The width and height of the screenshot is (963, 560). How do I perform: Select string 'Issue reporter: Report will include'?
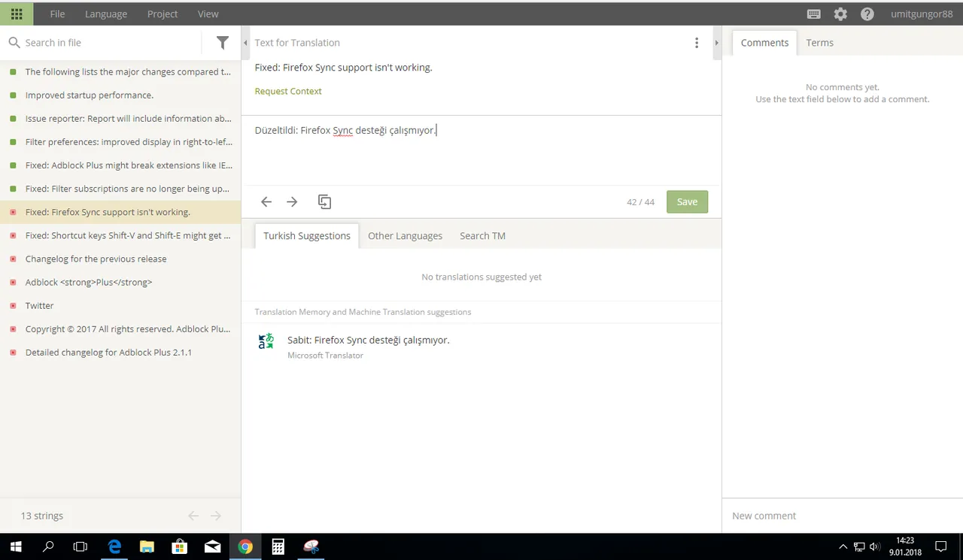(x=120, y=119)
